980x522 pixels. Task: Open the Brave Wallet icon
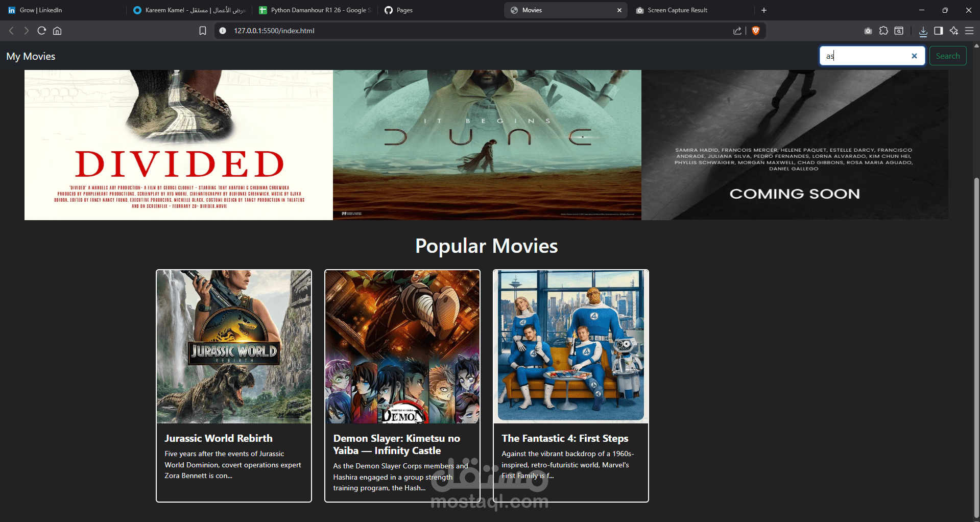click(x=899, y=31)
